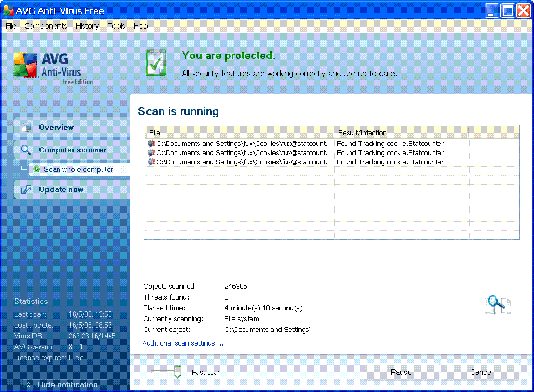This screenshot has width=534, height=392.
Task: Click the Elapsed time value
Action: click(x=263, y=308)
